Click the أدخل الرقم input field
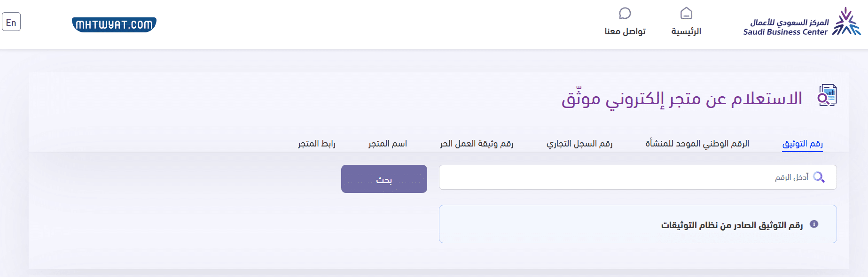Image resolution: width=868 pixels, height=277 pixels. coord(634,177)
